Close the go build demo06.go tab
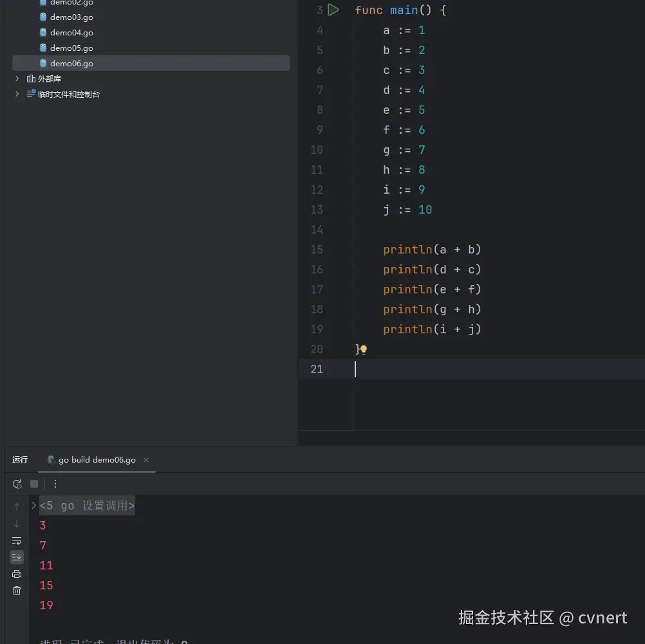Viewport: 645px width, 644px height. point(146,460)
